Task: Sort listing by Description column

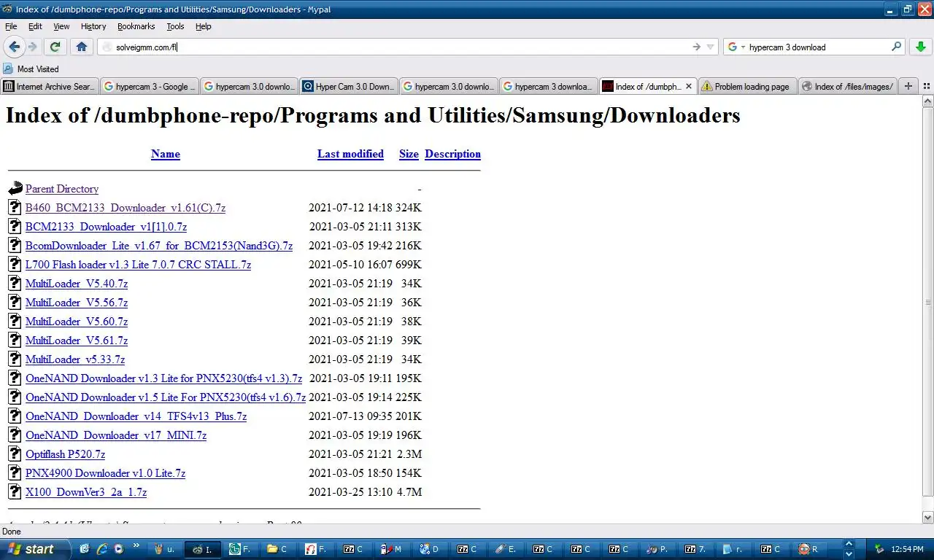Action: click(x=452, y=154)
